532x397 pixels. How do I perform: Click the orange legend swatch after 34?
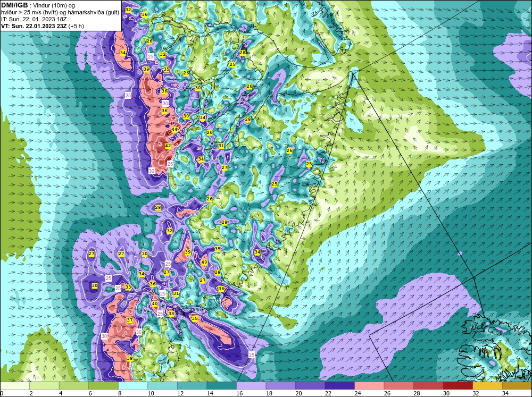click(x=517, y=385)
